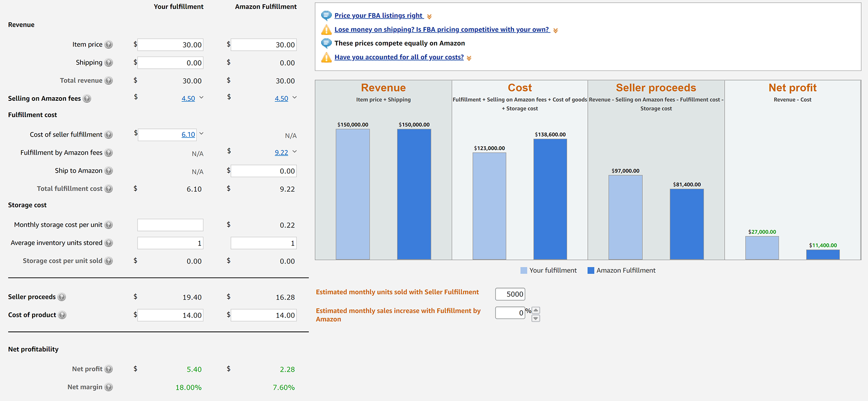Focus Amazon Fulfillment Average inventory units field
The width and height of the screenshot is (868, 401).
point(264,243)
